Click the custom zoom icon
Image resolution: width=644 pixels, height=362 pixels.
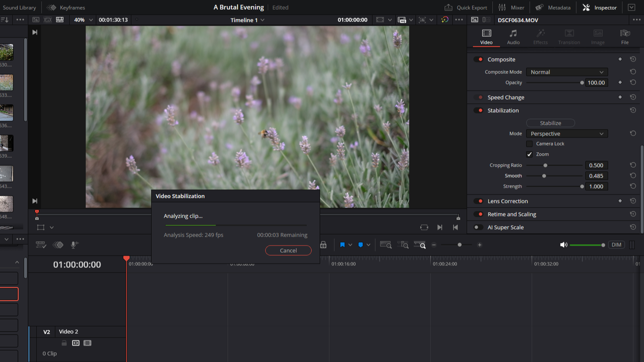420,245
